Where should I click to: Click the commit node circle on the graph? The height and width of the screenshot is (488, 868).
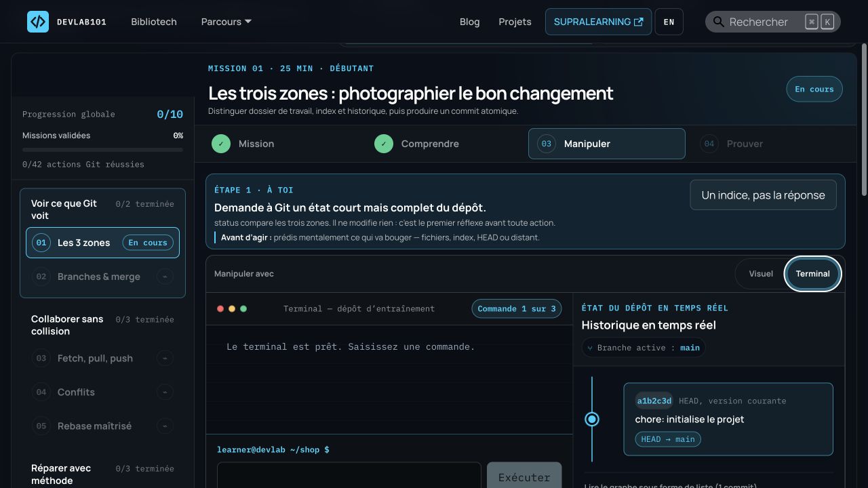(592, 420)
